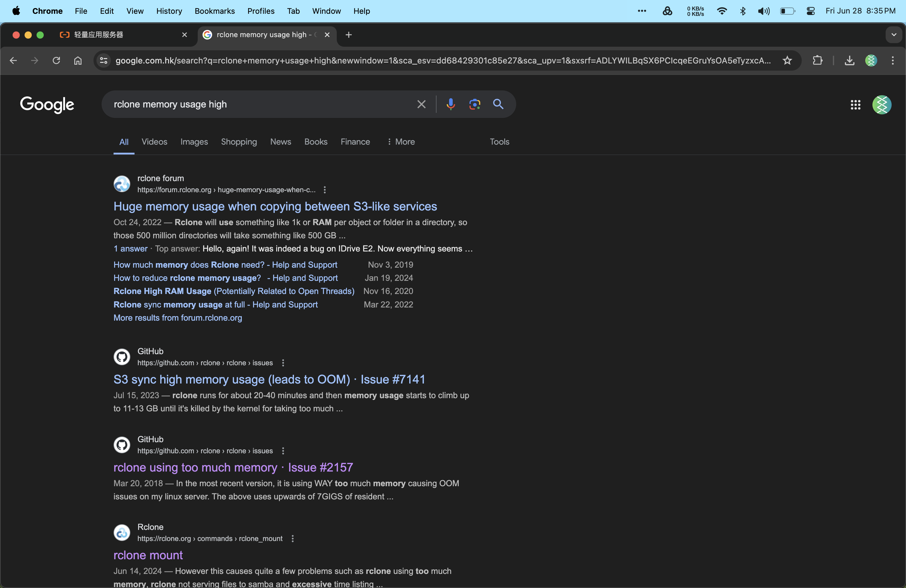Select the All results tab
The image size is (906, 588).
pyautogui.click(x=124, y=142)
